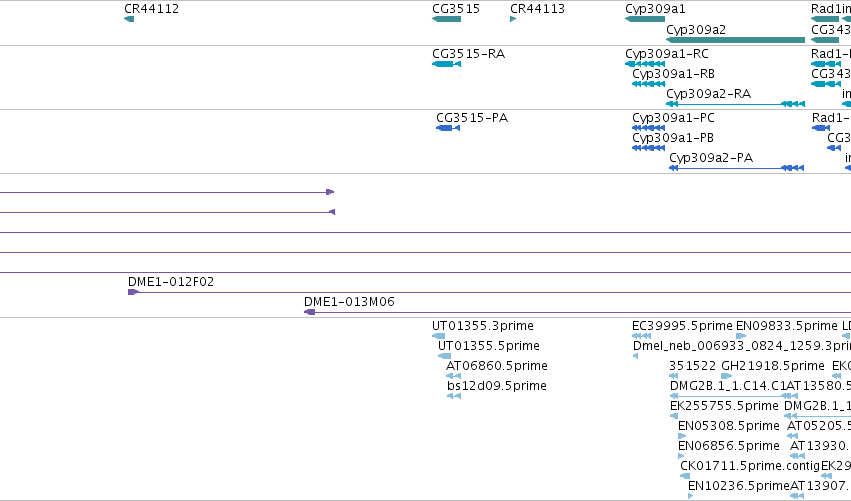Click the Cyp309a1-RC transcript label
851x501 pixels.
coord(666,54)
